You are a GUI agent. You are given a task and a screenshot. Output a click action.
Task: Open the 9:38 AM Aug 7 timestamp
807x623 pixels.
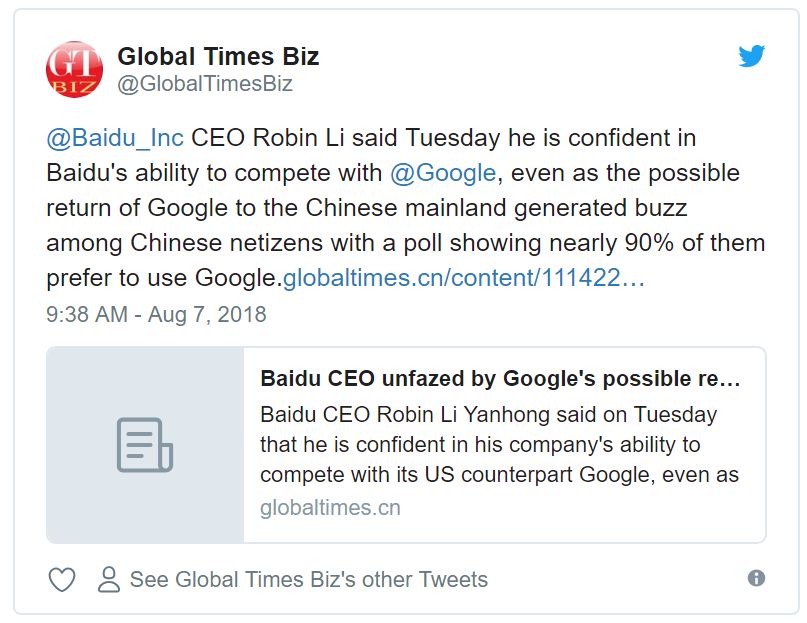click(x=156, y=314)
